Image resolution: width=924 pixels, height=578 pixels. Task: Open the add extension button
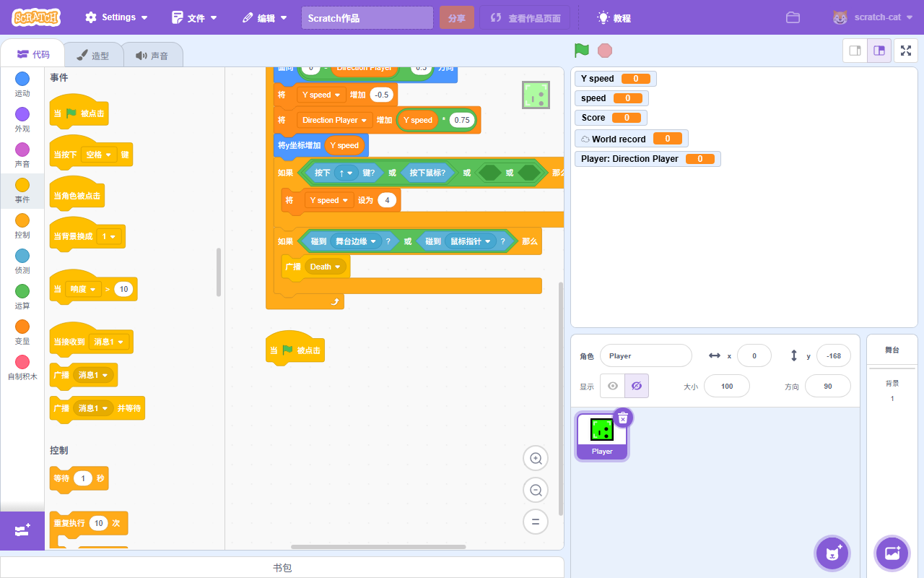pos(22,530)
